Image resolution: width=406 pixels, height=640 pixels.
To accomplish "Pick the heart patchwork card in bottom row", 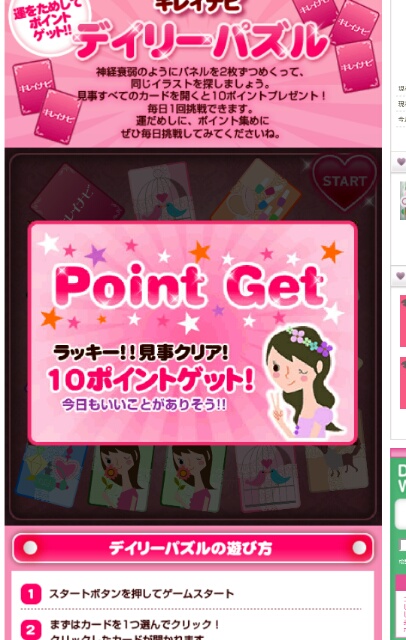I will tap(52, 476).
